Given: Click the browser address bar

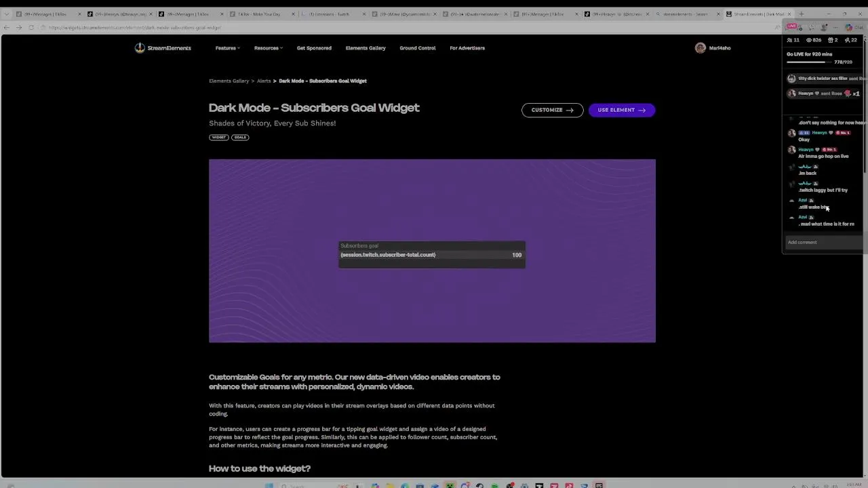Looking at the screenshot, I should [407, 27].
